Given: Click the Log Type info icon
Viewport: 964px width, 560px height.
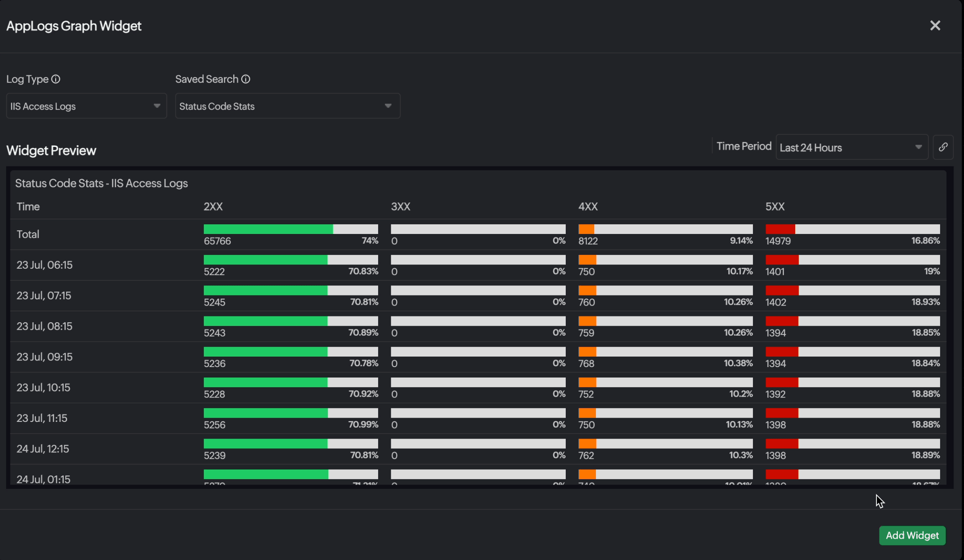Looking at the screenshot, I should [x=56, y=79].
